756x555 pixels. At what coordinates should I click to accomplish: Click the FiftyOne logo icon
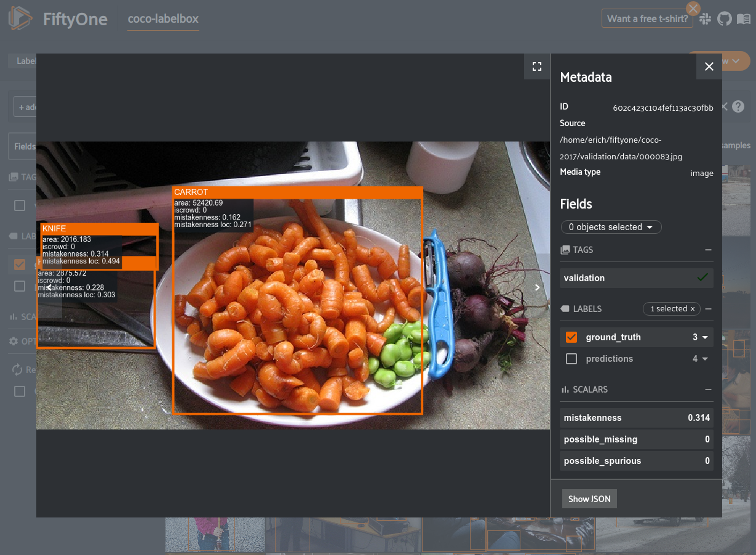pyautogui.click(x=20, y=18)
